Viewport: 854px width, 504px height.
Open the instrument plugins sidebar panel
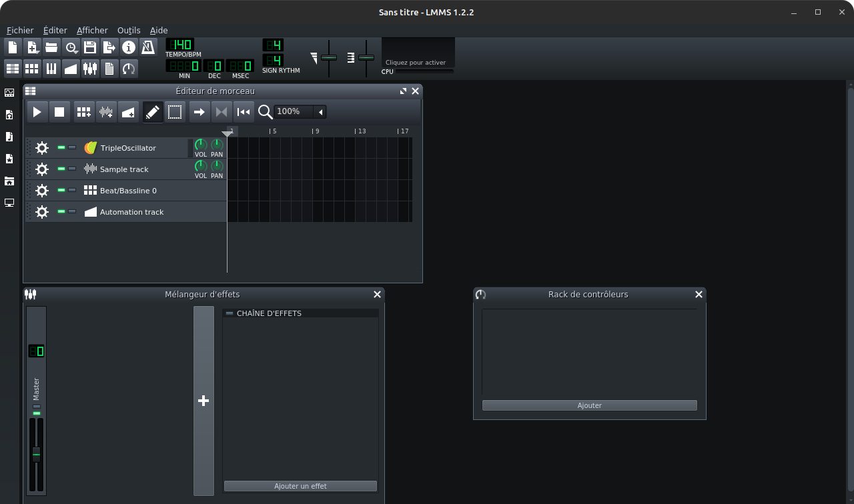(9, 93)
